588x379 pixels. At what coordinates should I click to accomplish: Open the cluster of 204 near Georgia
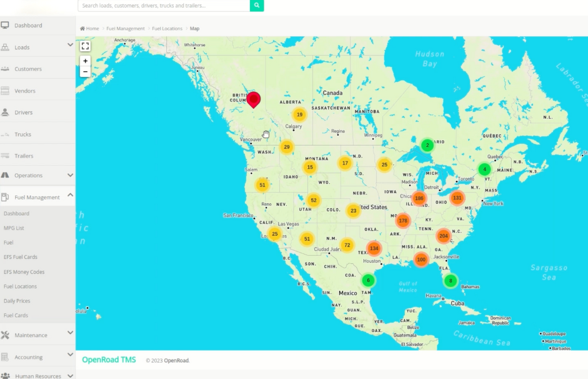443,236
